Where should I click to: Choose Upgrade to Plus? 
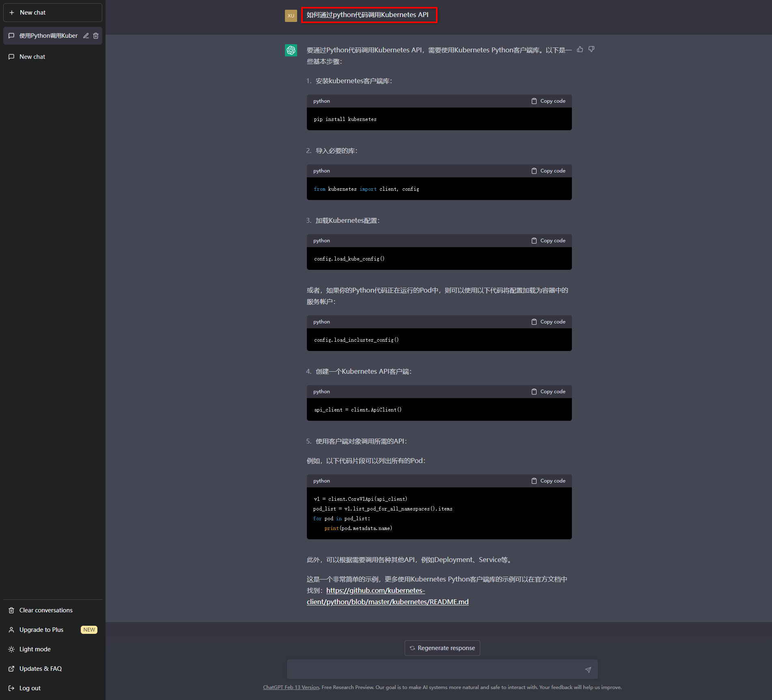pyautogui.click(x=53, y=630)
